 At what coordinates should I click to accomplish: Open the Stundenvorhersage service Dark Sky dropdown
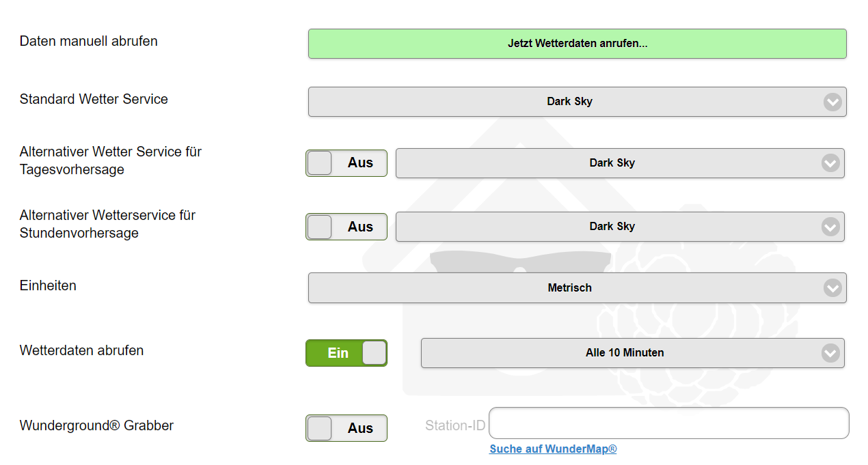612,227
